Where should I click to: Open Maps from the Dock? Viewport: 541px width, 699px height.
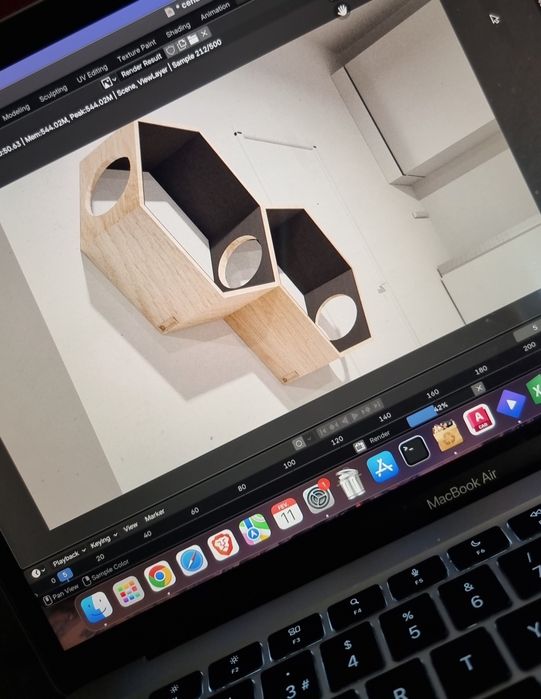coord(255,529)
